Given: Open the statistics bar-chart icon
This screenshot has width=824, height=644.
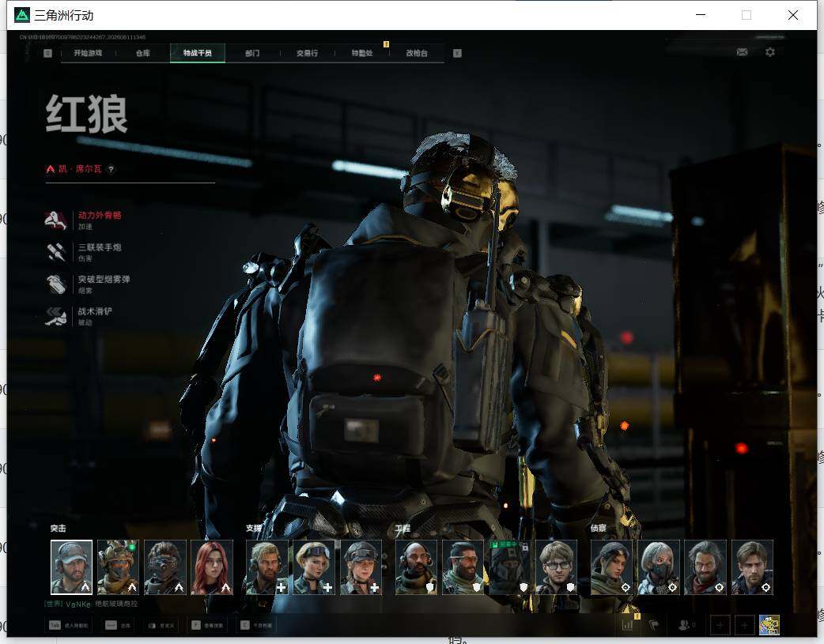Looking at the screenshot, I should (x=627, y=625).
